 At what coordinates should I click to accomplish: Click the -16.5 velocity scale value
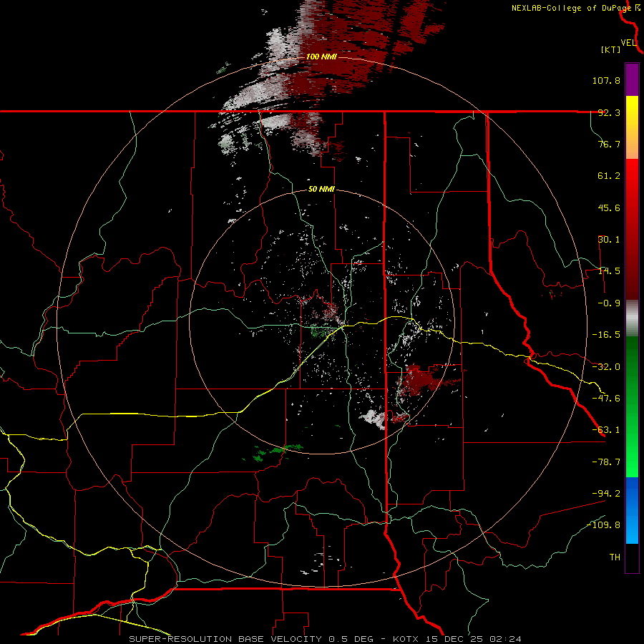[x=606, y=335]
